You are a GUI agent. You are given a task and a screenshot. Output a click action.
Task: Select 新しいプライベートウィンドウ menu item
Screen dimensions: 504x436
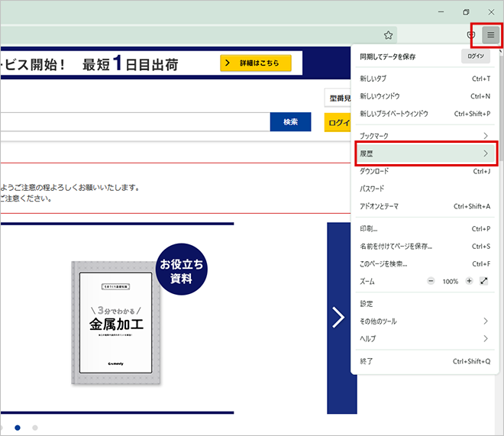[425, 114]
